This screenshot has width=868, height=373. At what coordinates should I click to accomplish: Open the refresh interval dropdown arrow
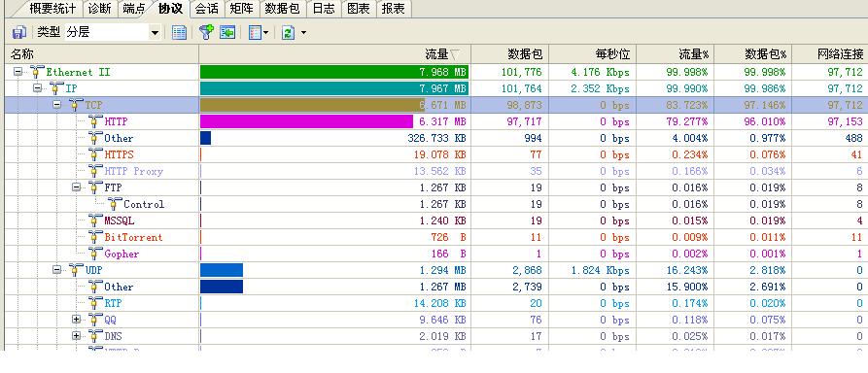coord(303,33)
